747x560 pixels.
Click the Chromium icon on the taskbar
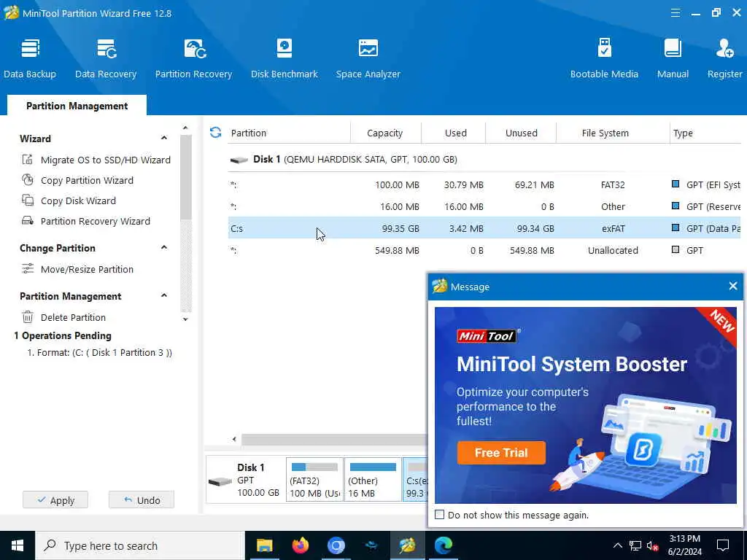336,545
